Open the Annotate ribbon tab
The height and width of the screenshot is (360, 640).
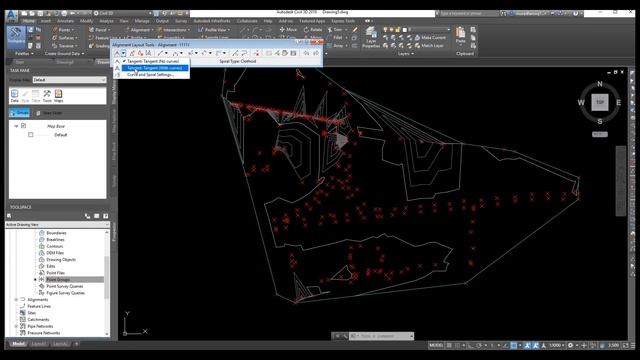coord(65,21)
